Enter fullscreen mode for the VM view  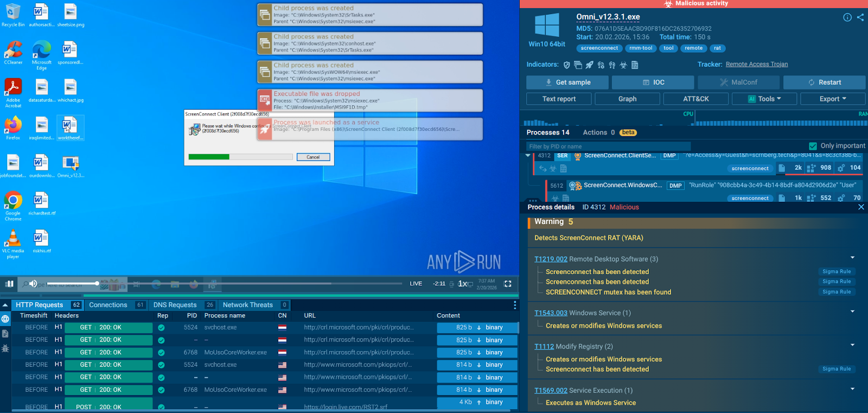pos(508,283)
